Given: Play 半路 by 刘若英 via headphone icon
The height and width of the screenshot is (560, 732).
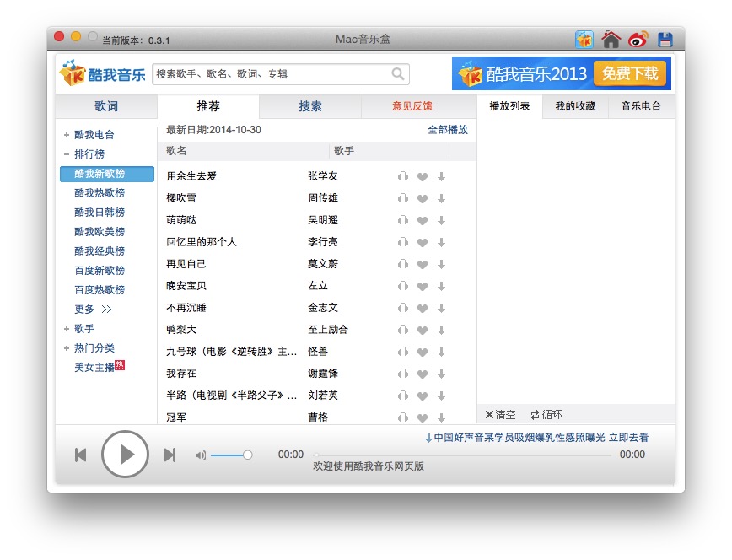Looking at the screenshot, I should [x=403, y=396].
